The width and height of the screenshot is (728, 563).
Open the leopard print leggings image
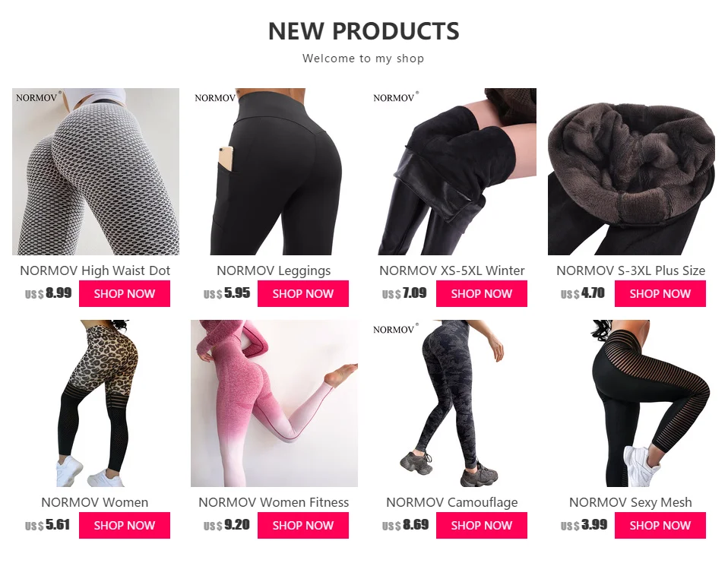96,403
